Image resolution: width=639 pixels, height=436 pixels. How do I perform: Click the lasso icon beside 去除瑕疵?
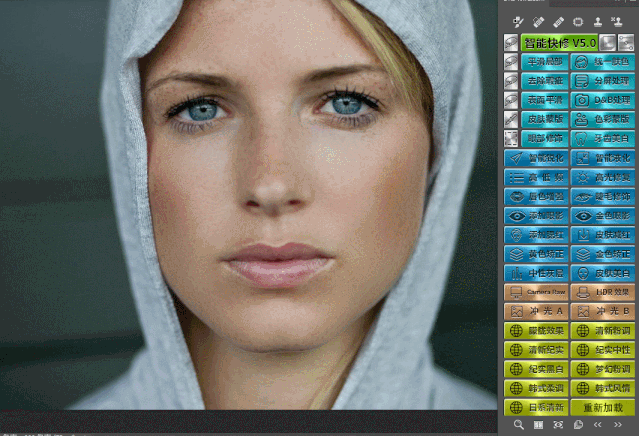tap(511, 81)
